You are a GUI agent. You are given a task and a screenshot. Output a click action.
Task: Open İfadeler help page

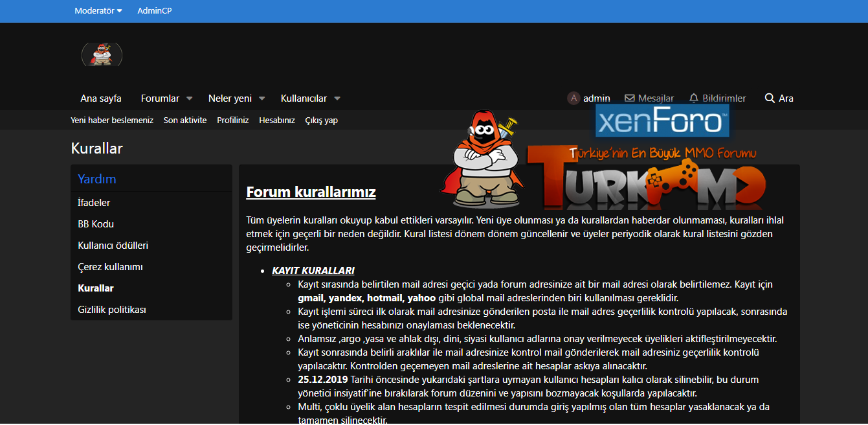94,203
